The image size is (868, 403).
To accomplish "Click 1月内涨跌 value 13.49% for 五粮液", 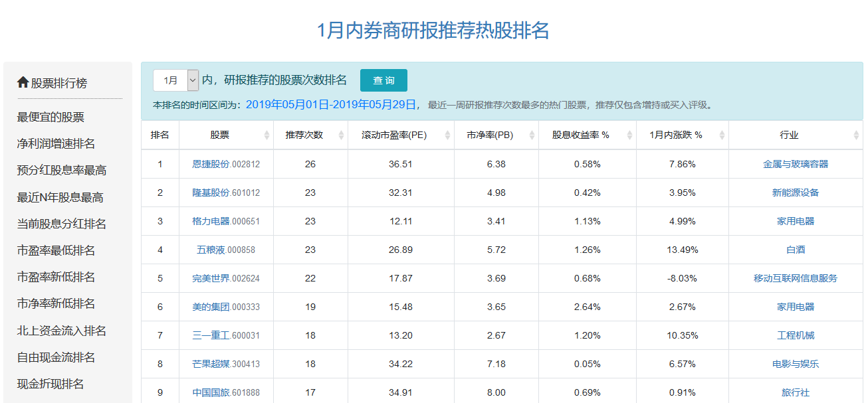I will [x=683, y=250].
